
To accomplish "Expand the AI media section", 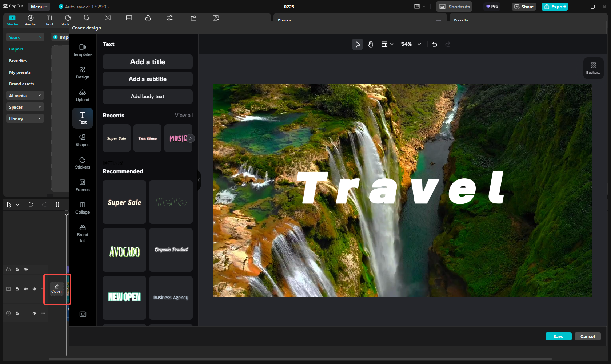I will tap(25, 96).
